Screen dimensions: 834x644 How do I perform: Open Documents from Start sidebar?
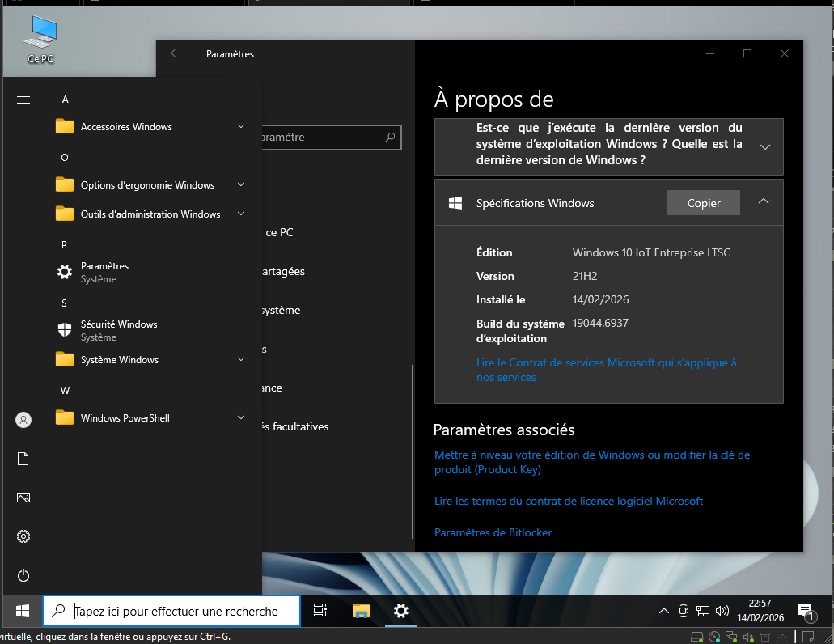[x=23, y=459]
